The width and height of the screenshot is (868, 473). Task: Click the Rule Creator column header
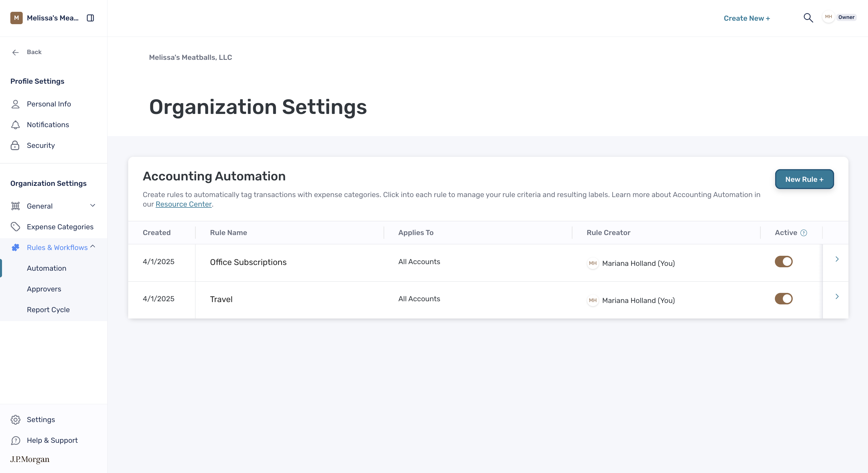(608, 232)
